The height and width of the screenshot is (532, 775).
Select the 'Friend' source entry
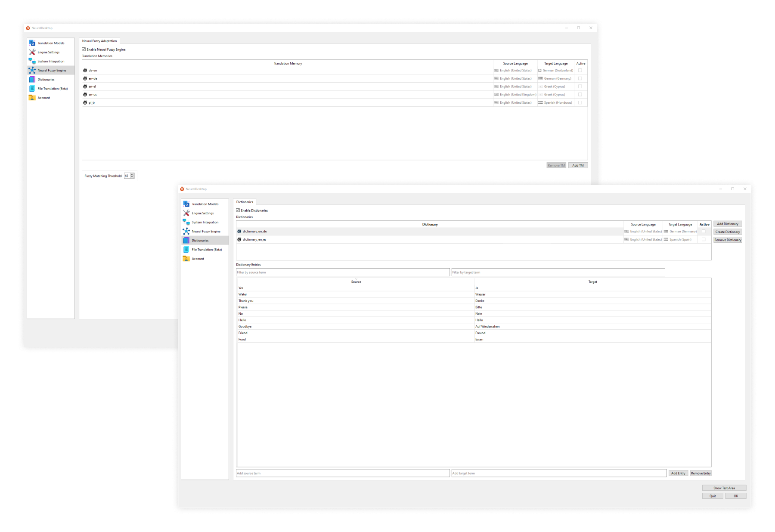(243, 333)
